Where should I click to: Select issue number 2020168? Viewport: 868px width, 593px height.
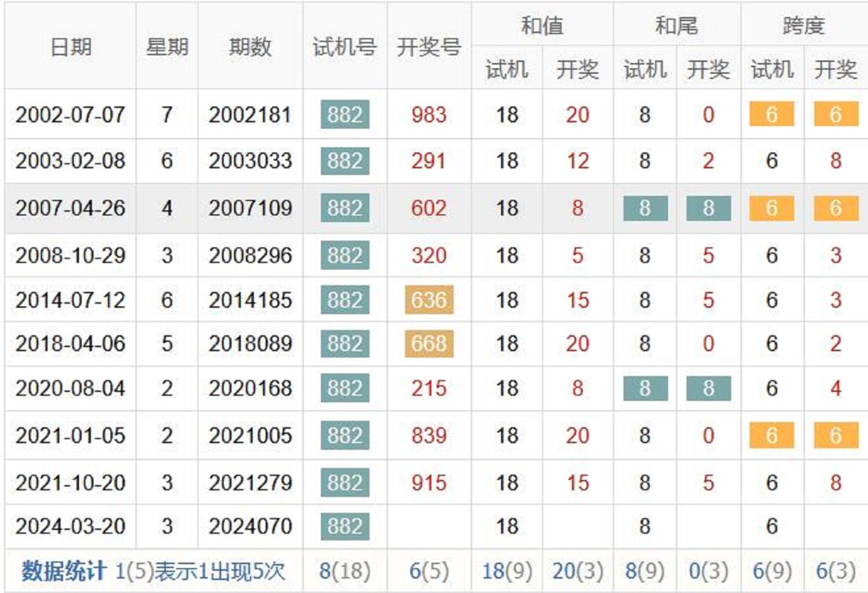pyautogui.click(x=250, y=388)
